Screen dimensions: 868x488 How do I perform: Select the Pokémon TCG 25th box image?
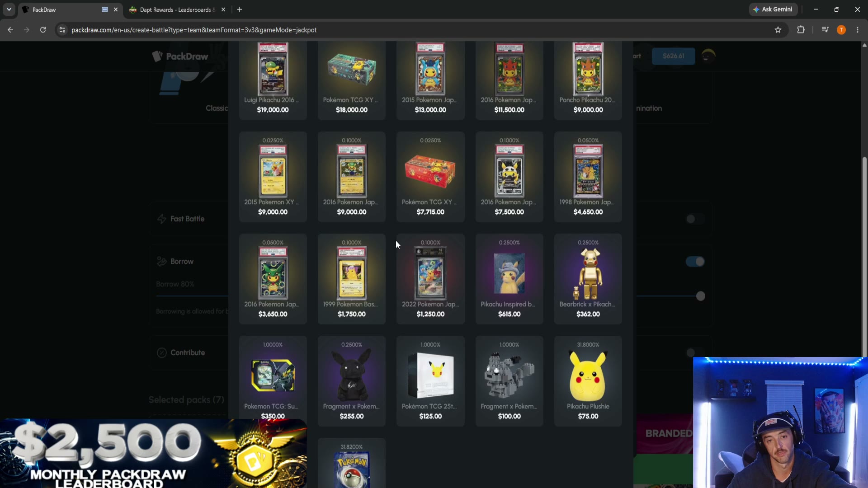click(x=430, y=375)
